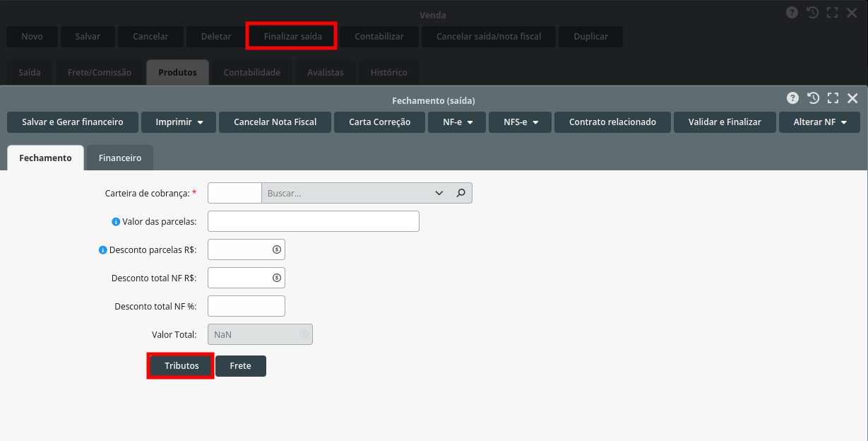Select Produtos tab in Venda window
Image resolution: width=868 pixels, height=441 pixels.
177,72
